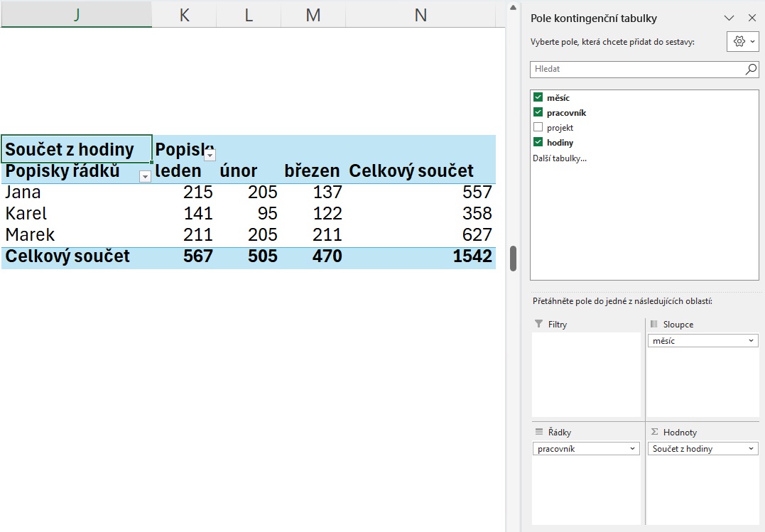This screenshot has width=765, height=532.
Task: Collapse pane options chevron beside the title
Action: click(729, 18)
